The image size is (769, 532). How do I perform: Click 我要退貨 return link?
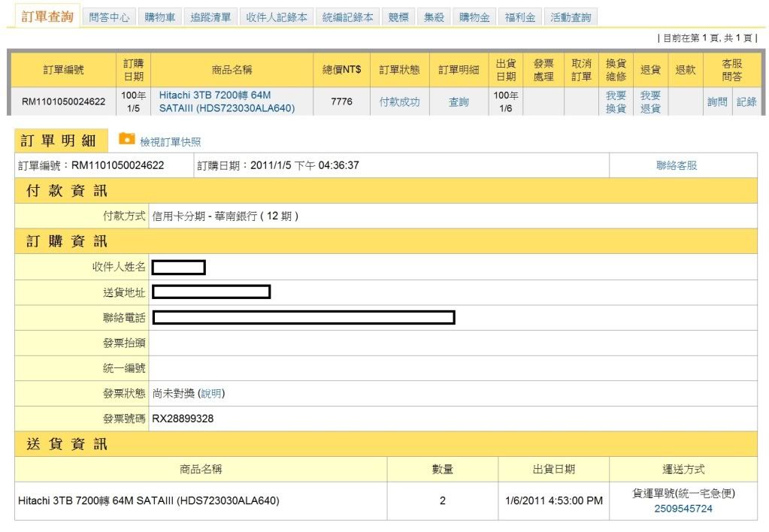(x=650, y=101)
